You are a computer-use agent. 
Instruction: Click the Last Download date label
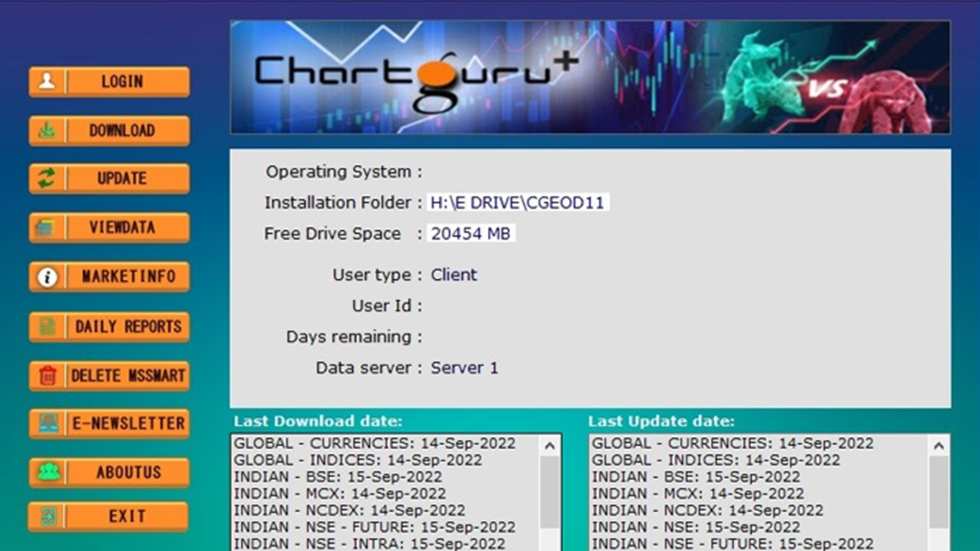click(x=318, y=421)
